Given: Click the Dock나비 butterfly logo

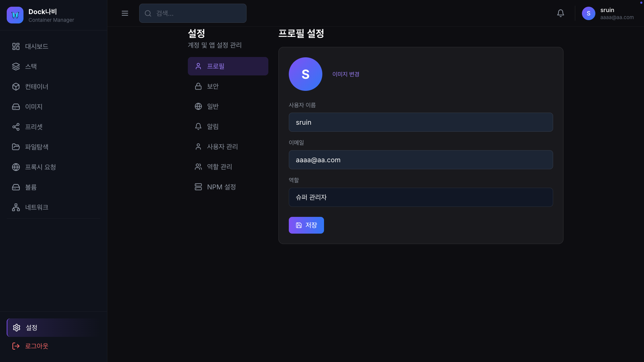Looking at the screenshot, I should tap(15, 15).
